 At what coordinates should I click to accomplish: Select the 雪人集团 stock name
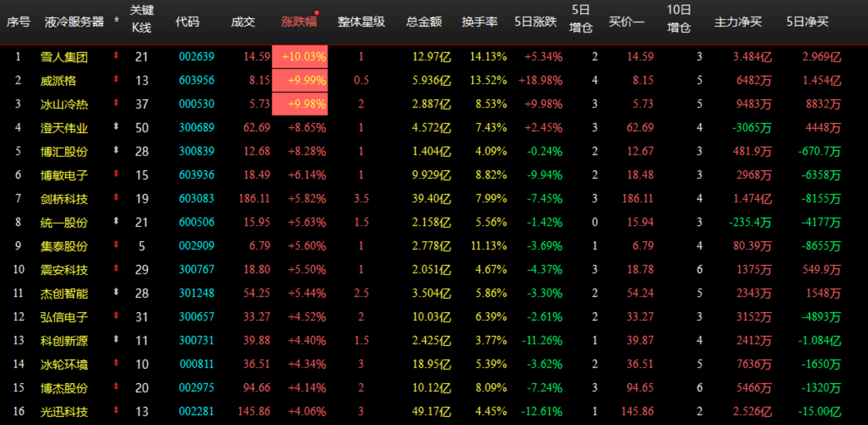[x=64, y=57]
